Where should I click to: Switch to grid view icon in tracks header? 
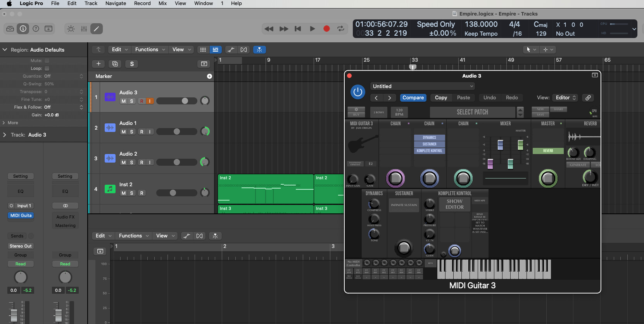click(x=203, y=50)
